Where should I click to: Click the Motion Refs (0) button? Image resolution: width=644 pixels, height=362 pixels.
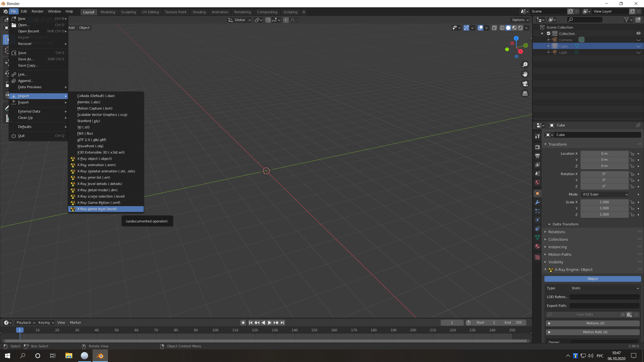pos(592,332)
